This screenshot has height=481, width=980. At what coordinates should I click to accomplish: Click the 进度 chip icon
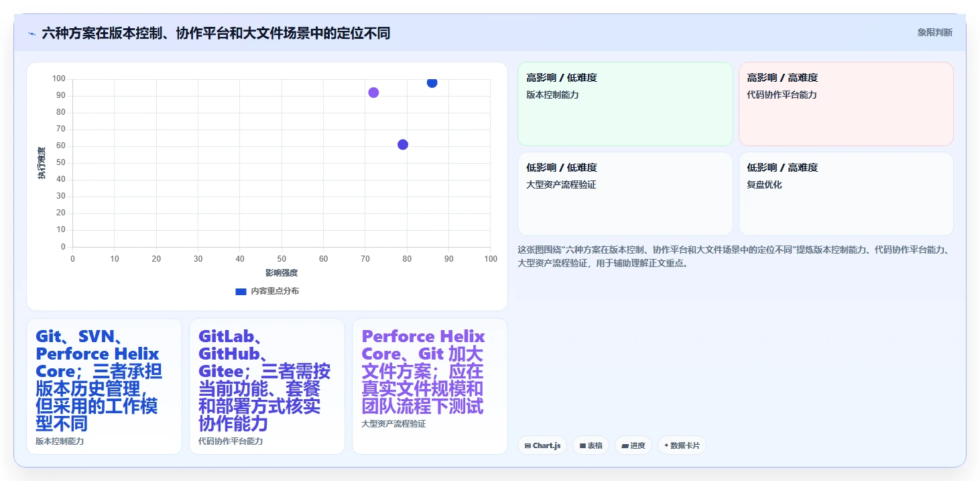(x=625, y=445)
